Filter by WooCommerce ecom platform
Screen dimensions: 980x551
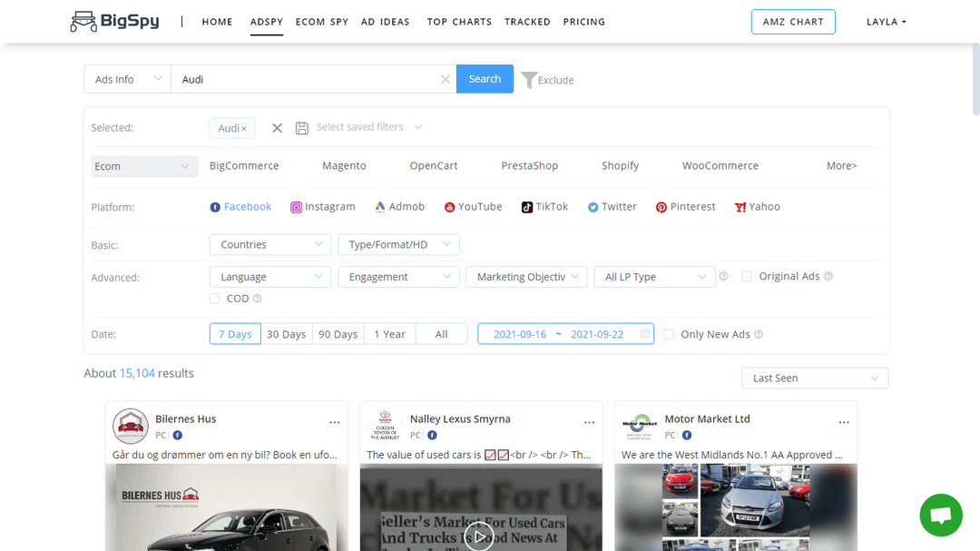click(720, 166)
